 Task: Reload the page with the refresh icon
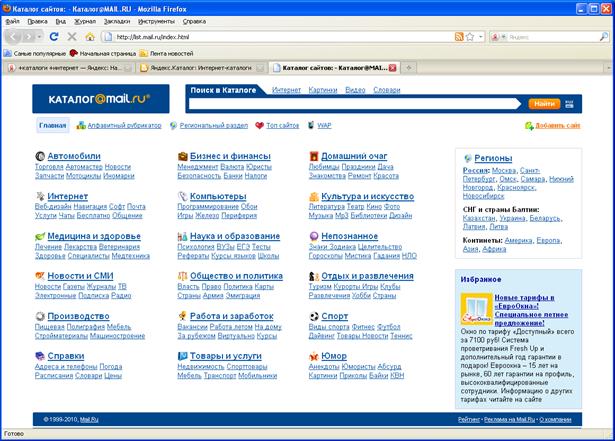click(53, 36)
